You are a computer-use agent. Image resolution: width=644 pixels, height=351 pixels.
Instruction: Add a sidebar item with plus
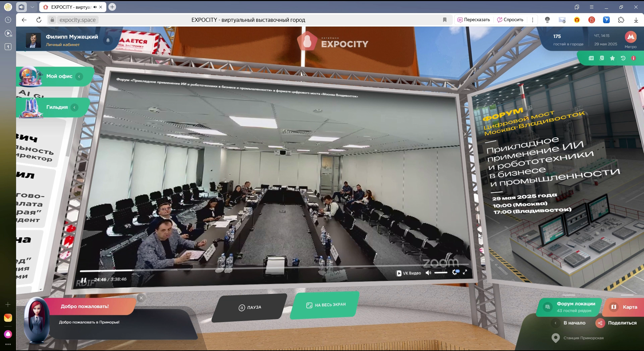point(8,305)
